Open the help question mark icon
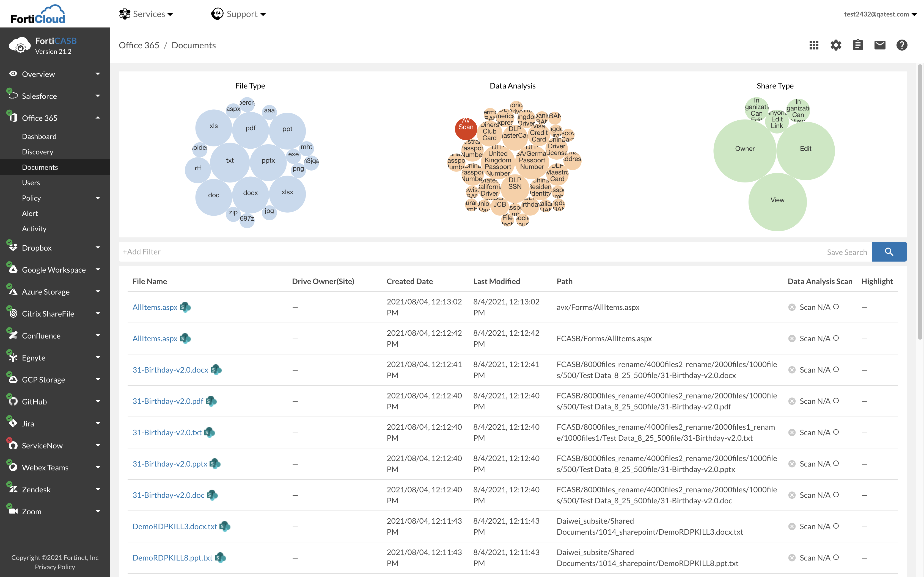 (x=901, y=45)
